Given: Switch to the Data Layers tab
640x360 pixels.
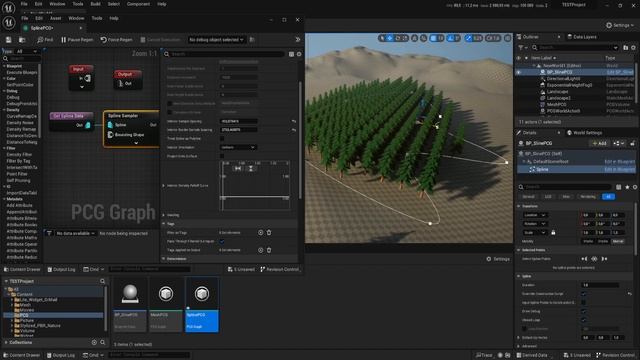Looking at the screenshot, I should [582, 37].
